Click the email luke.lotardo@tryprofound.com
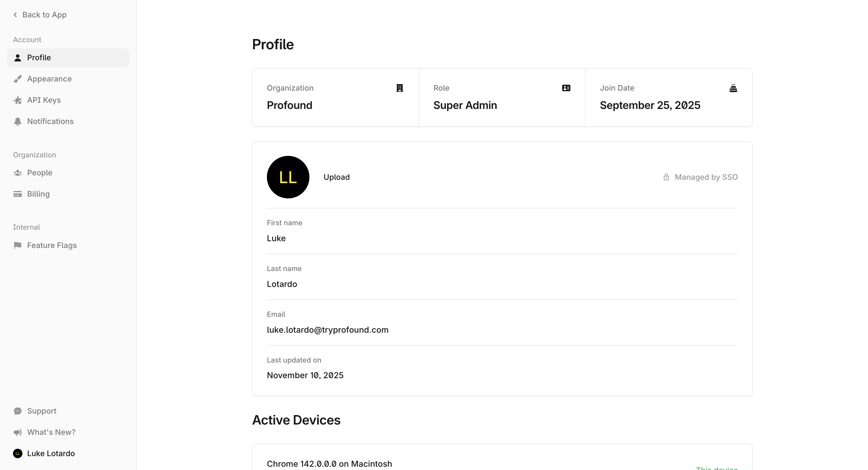Image resolution: width=868 pixels, height=470 pixels. click(x=327, y=330)
